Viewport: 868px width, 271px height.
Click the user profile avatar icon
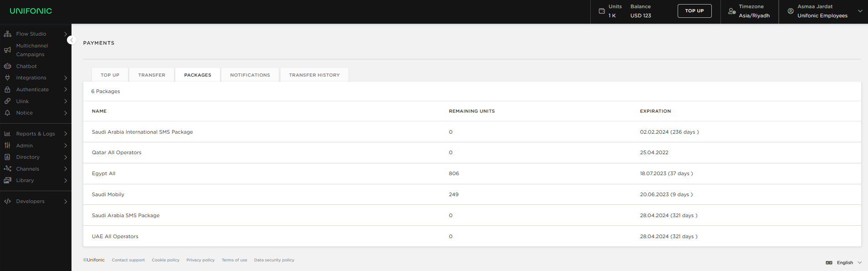coord(791,11)
